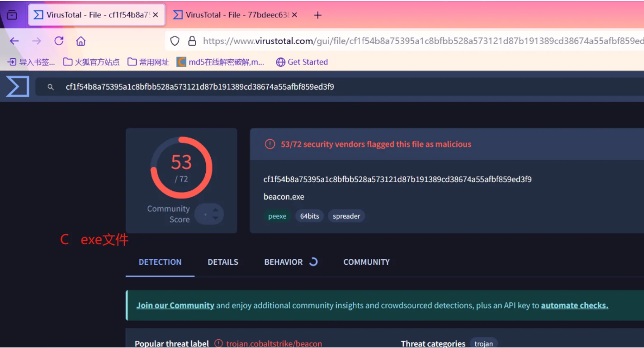Show tracking protection shield info
644x348 pixels.
[x=175, y=41]
